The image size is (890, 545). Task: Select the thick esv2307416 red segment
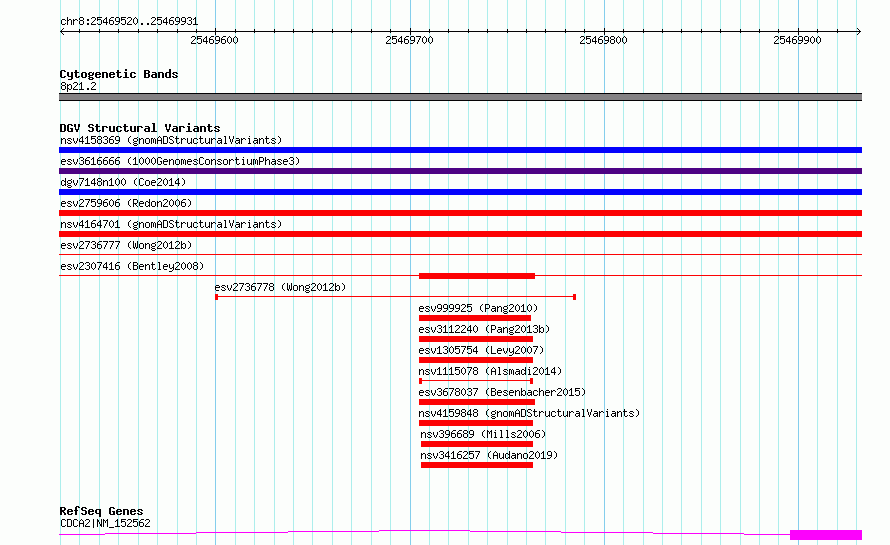477,276
